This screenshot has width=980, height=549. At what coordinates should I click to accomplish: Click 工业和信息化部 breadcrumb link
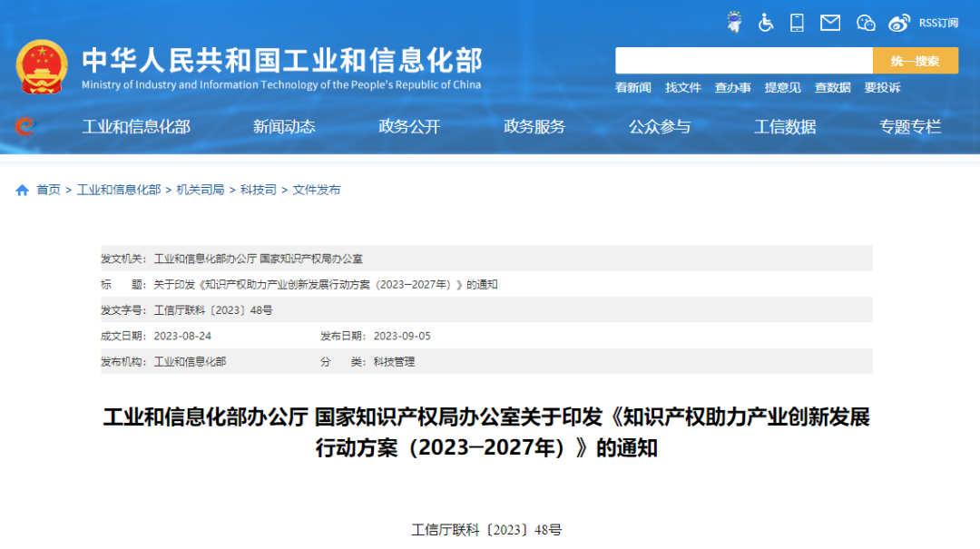point(119,190)
